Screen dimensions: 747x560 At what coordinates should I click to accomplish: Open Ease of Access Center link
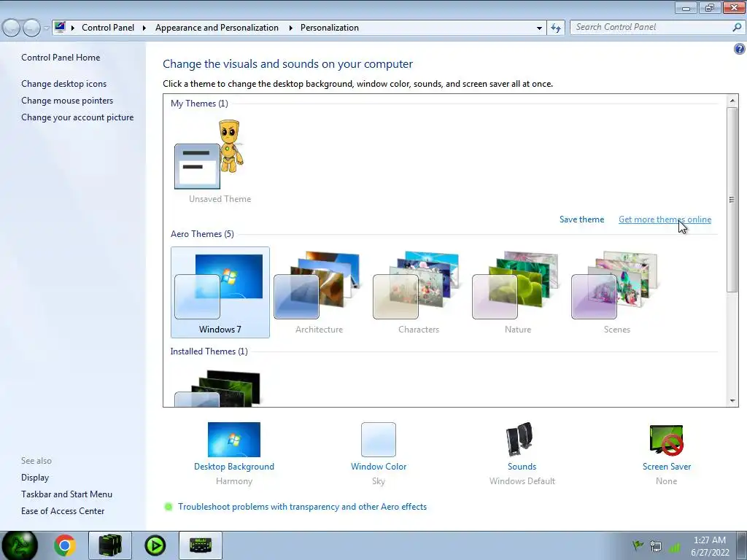pyautogui.click(x=63, y=511)
